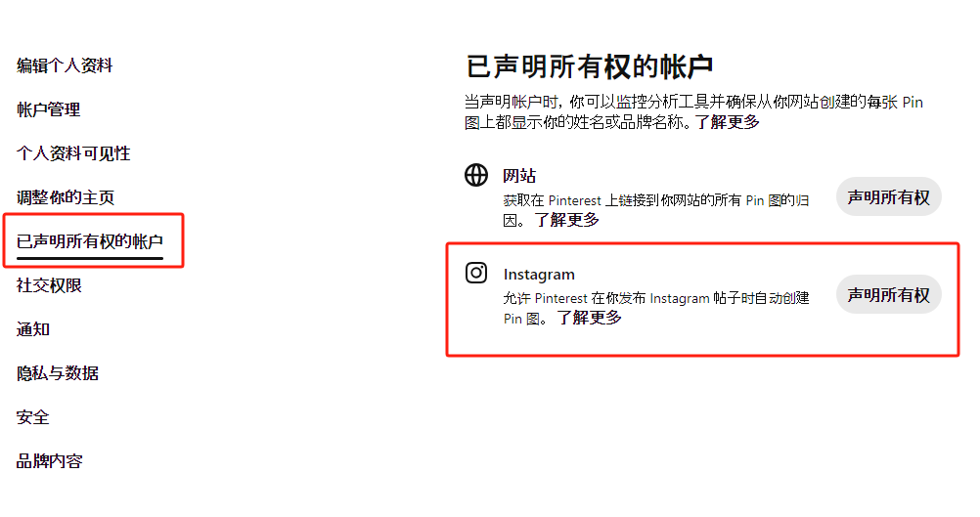This screenshot has height=517, width=980.
Task: Click the globe icon next to 网站
Action: [476, 175]
